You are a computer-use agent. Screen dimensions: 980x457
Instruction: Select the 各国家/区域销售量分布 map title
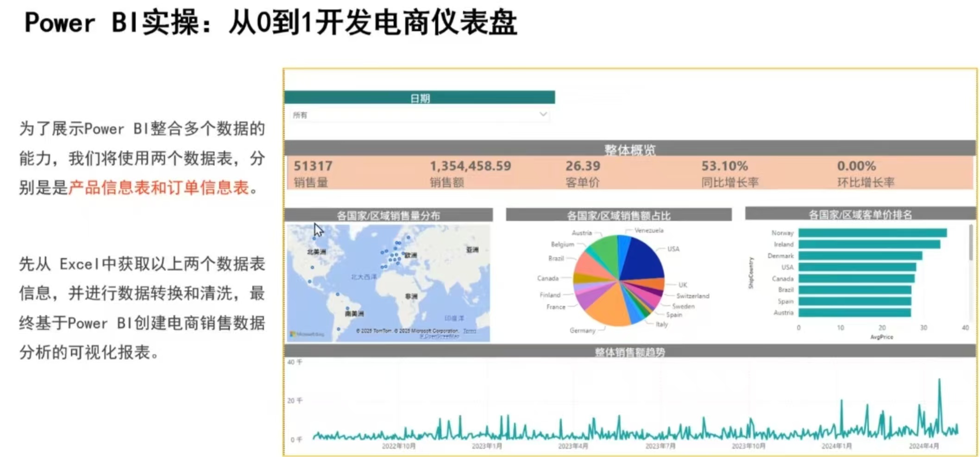pyautogui.click(x=389, y=215)
